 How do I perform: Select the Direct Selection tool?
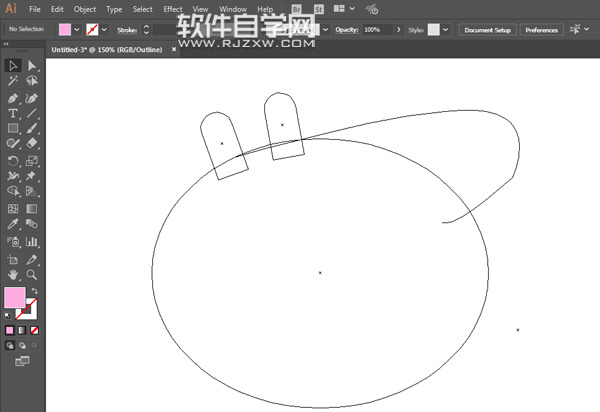tap(32, 66)
